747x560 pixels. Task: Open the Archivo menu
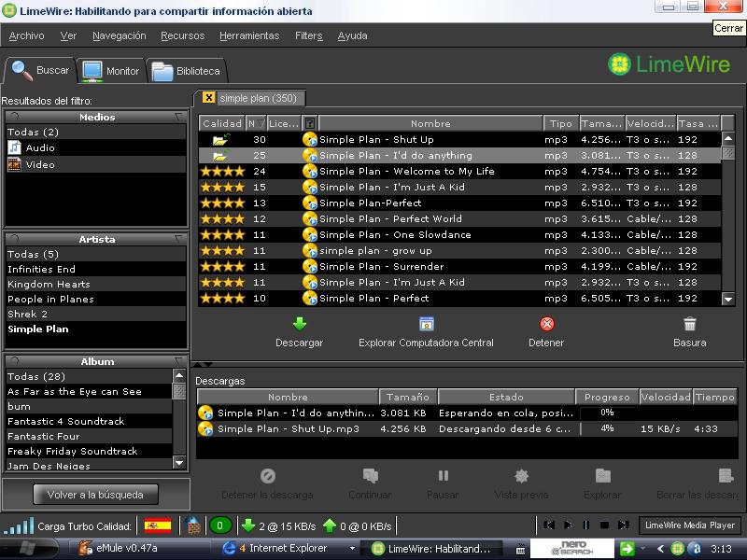click(27, 35)
